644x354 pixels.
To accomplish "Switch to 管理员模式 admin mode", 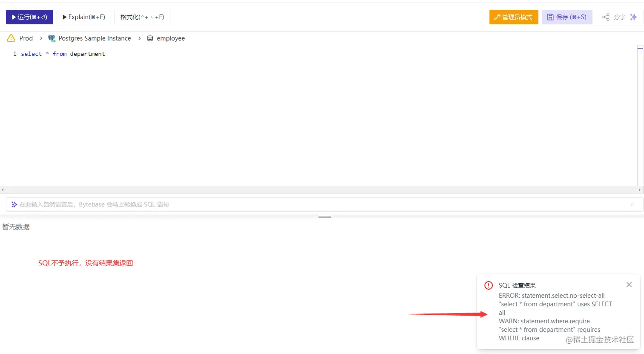I will click(x=514, y=17).
